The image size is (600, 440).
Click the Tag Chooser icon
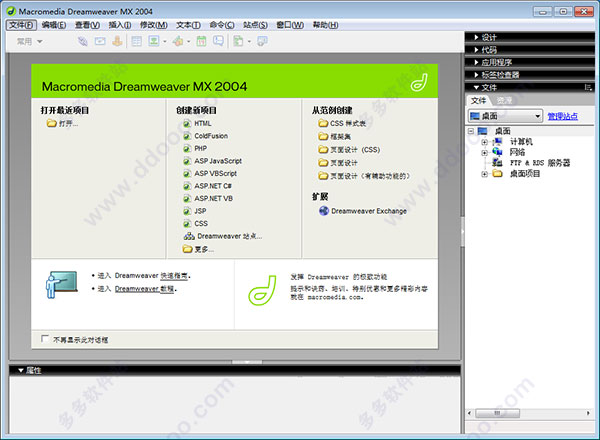click(262, 41)
